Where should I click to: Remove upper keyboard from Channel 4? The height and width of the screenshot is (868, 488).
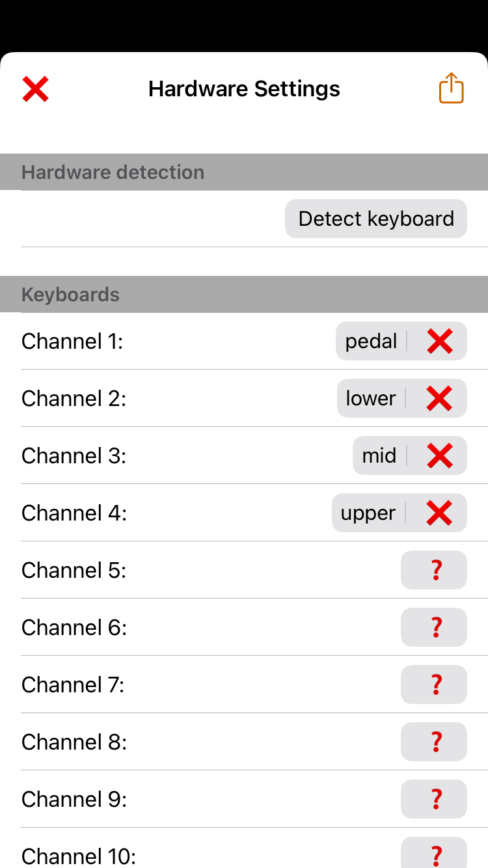439,513
